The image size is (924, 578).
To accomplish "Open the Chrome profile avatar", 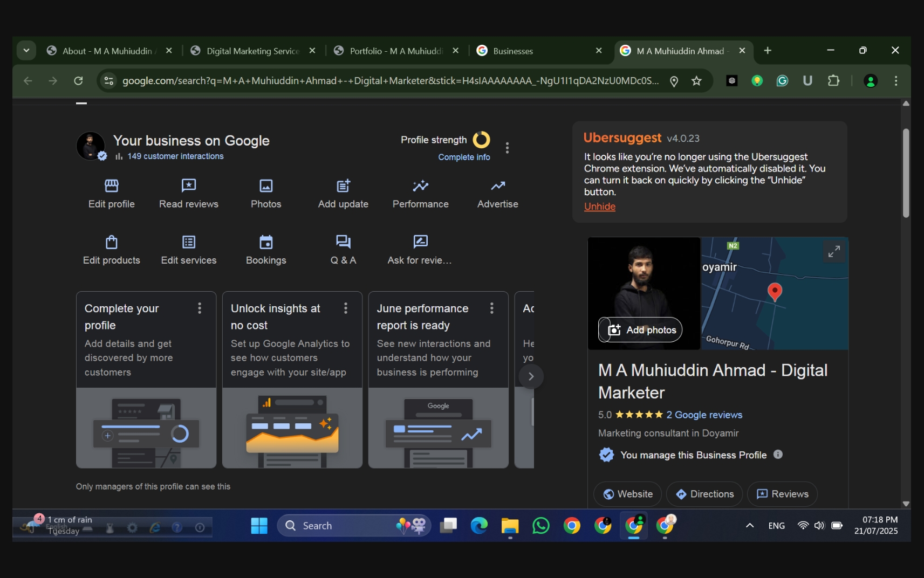I will (x=871, y=81).
